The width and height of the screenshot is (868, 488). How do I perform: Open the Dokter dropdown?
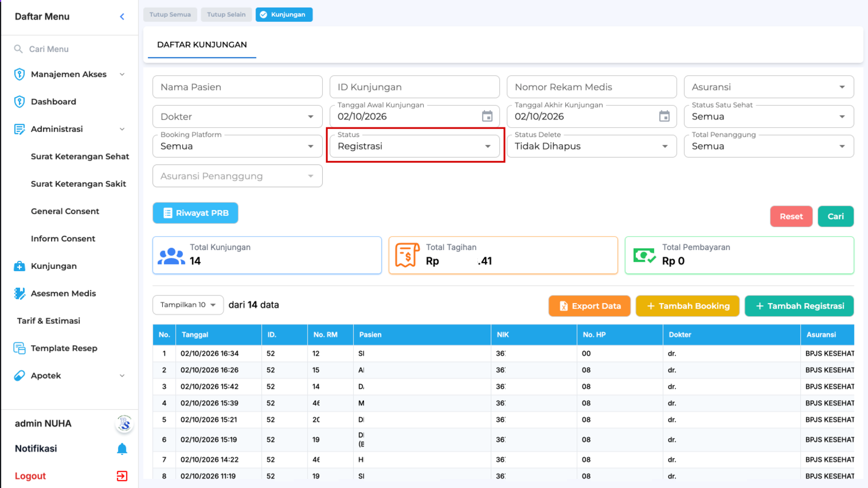238,117
